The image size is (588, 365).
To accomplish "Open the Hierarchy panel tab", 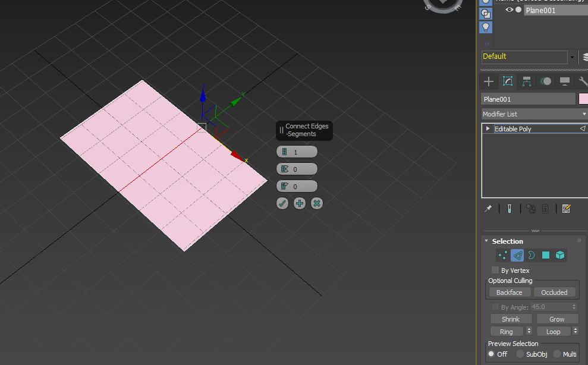I will click(527, 81).
